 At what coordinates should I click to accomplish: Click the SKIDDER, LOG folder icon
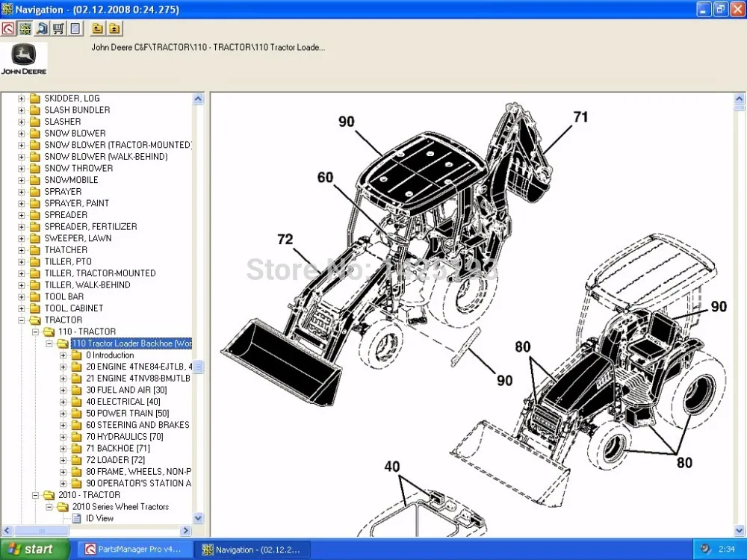(x=35, y=99)
